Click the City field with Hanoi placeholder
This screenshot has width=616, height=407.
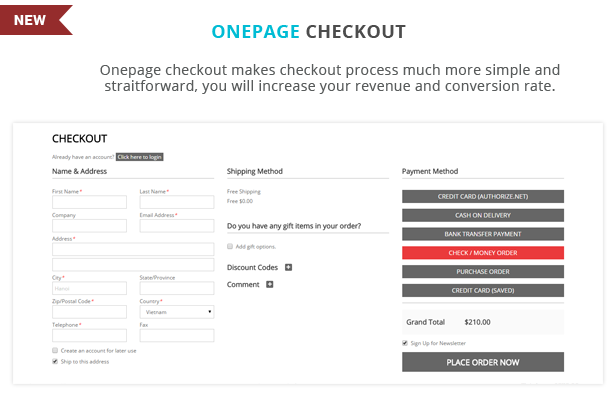tap(89, 288)
